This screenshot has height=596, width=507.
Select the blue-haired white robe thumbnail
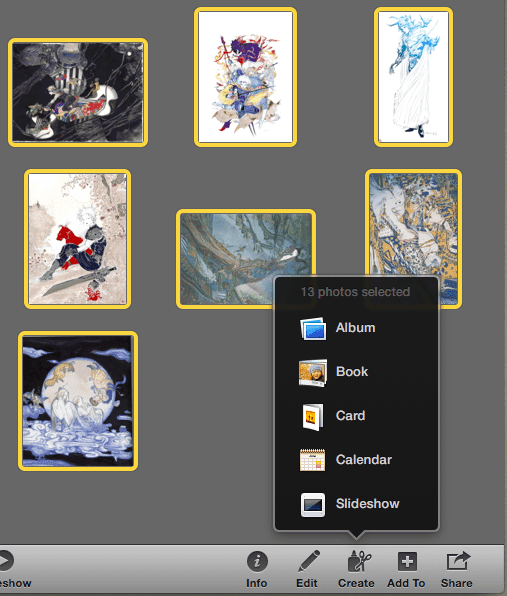coord(414,77)
